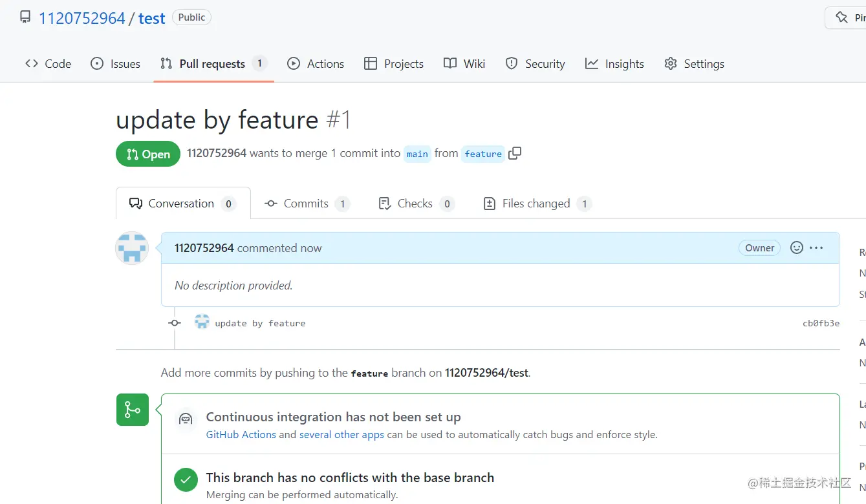
Task: Open the Security tab
Action: 535,63
